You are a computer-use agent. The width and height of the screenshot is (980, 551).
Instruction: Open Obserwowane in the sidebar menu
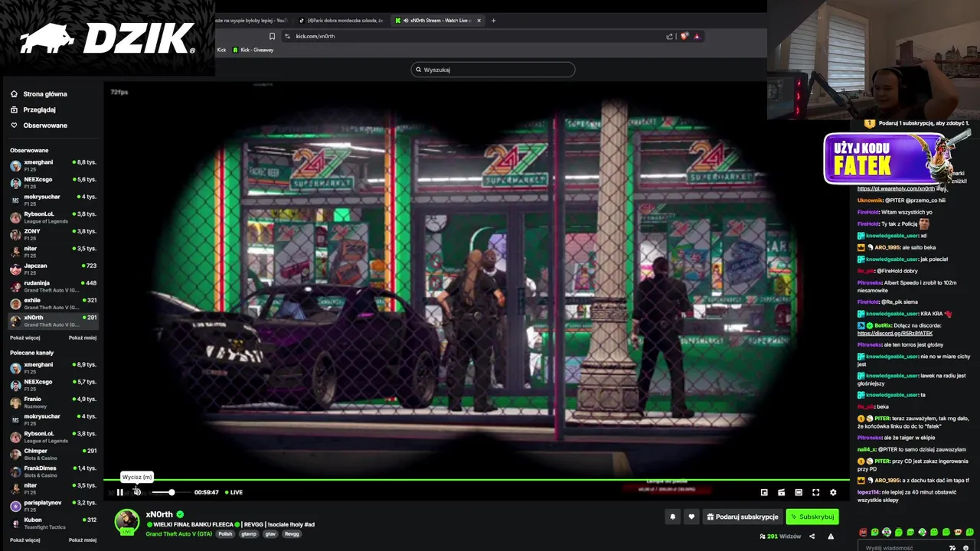[38, 126]
